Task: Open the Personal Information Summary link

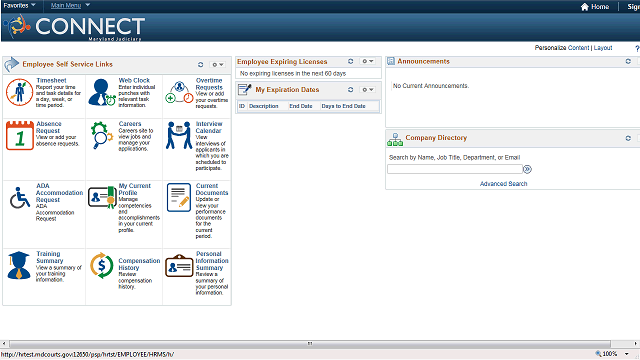Action: pyautogui.click(x=212, y=261)
